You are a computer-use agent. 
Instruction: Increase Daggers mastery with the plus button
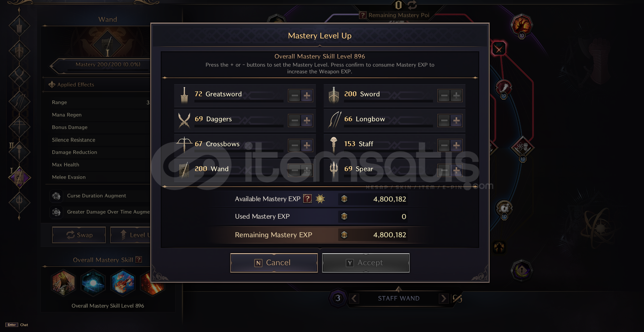coord(307,121)
